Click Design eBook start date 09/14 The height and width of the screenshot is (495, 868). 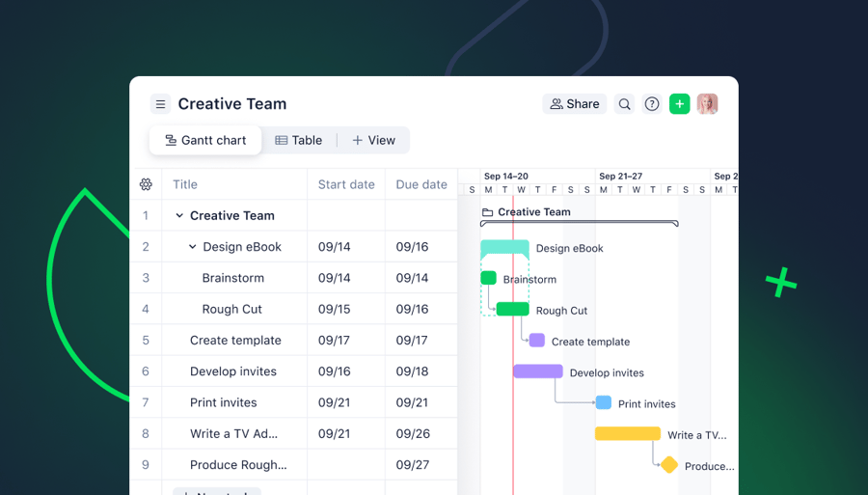pyautogui.click(x=334, y=247)
